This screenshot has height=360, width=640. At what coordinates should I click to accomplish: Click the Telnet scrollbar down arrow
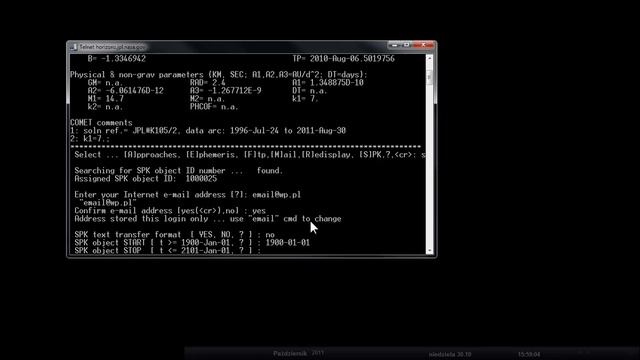coord(429,251)
